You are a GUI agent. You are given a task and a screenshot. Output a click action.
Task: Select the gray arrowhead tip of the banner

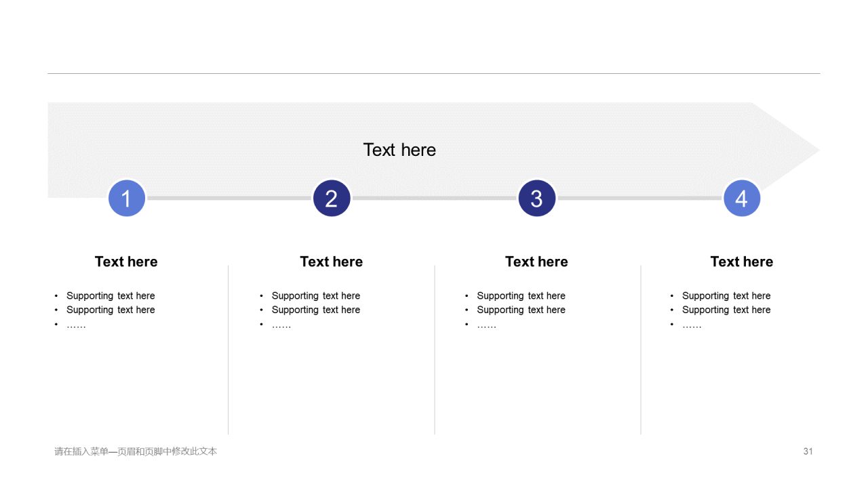[787, 150]
